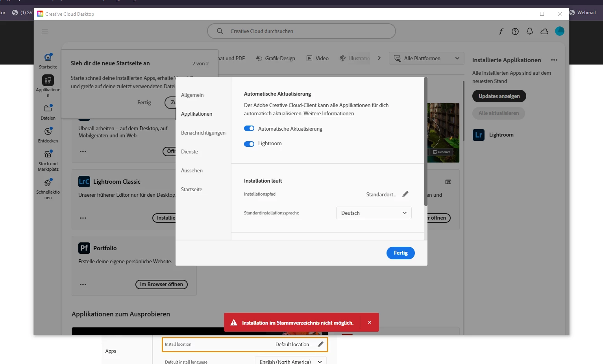The image size is (603, 364).
Task: Toggle Automatische Aktualisierung switch
Action: click(x=249, y=129)
